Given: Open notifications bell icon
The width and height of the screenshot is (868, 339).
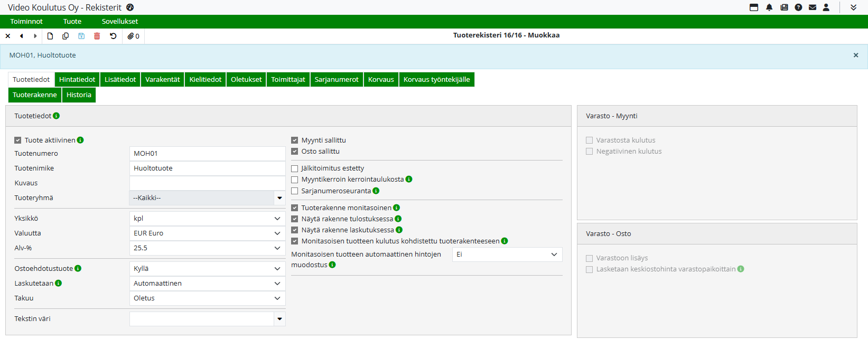Looking at the screenshot, I should (769, 7).
